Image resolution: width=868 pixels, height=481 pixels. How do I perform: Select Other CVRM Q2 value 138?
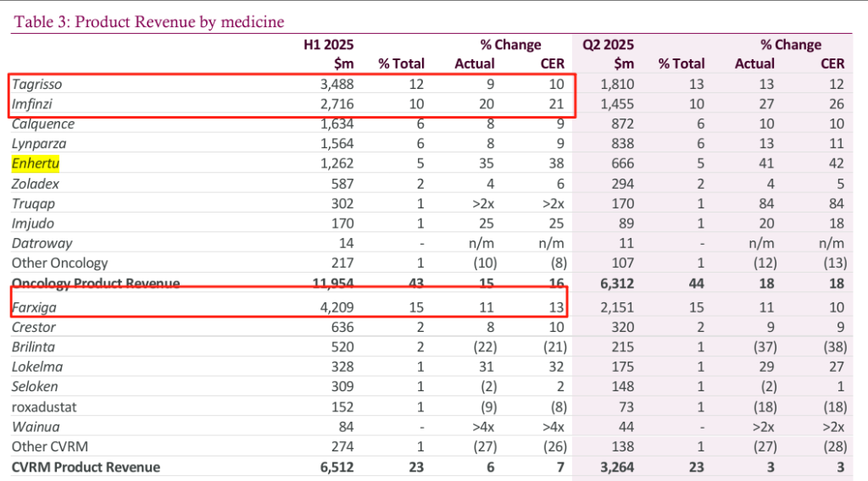pos(623,447)
